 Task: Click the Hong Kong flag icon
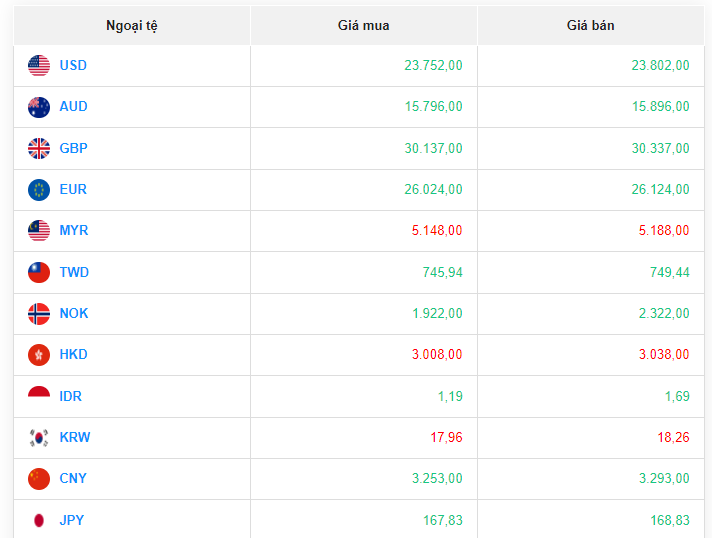[x=39, y=355]
